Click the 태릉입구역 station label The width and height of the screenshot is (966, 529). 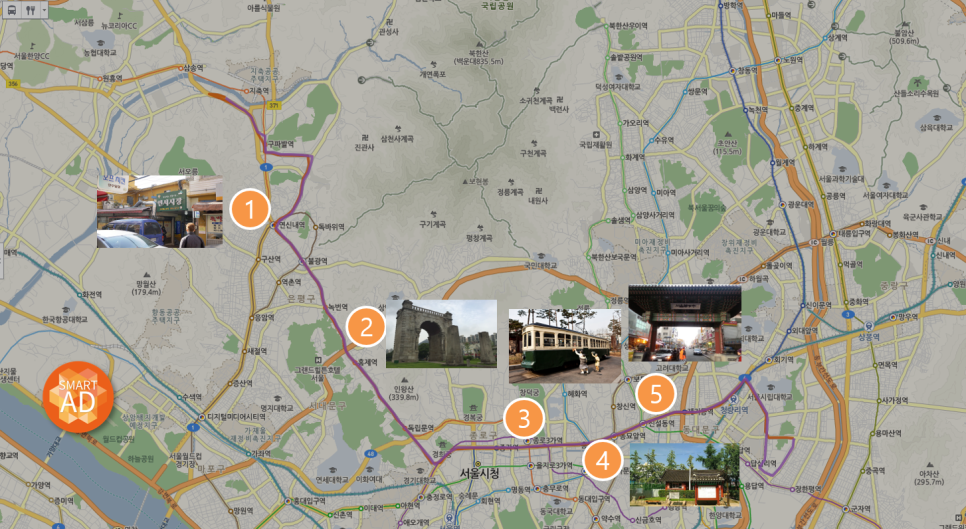coord(854,233)
